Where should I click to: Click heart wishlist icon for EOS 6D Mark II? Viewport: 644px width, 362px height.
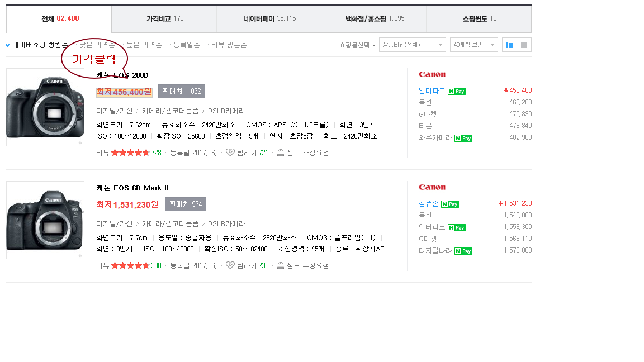click(x=230, y=265)
